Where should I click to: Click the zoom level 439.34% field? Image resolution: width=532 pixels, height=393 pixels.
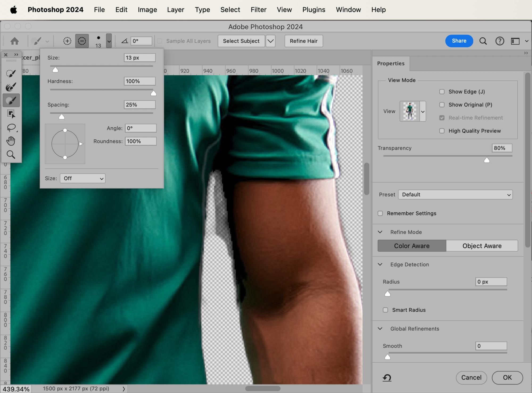(x=16, y=389)
